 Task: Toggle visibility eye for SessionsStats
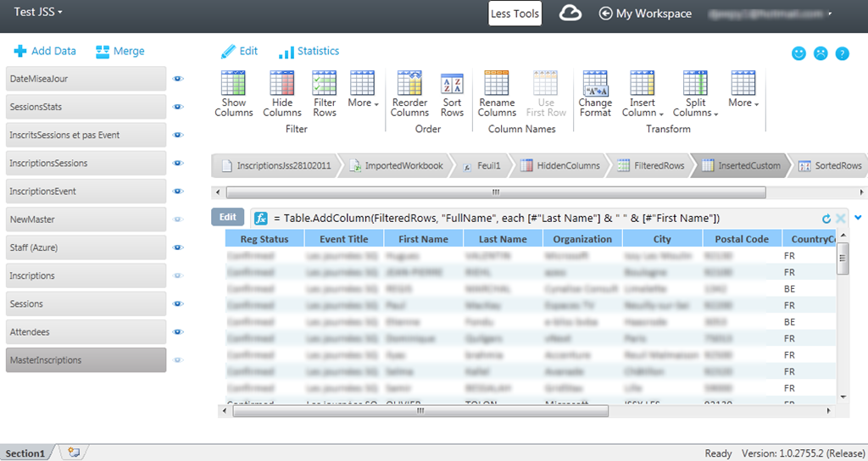click(x=178, y=108)
